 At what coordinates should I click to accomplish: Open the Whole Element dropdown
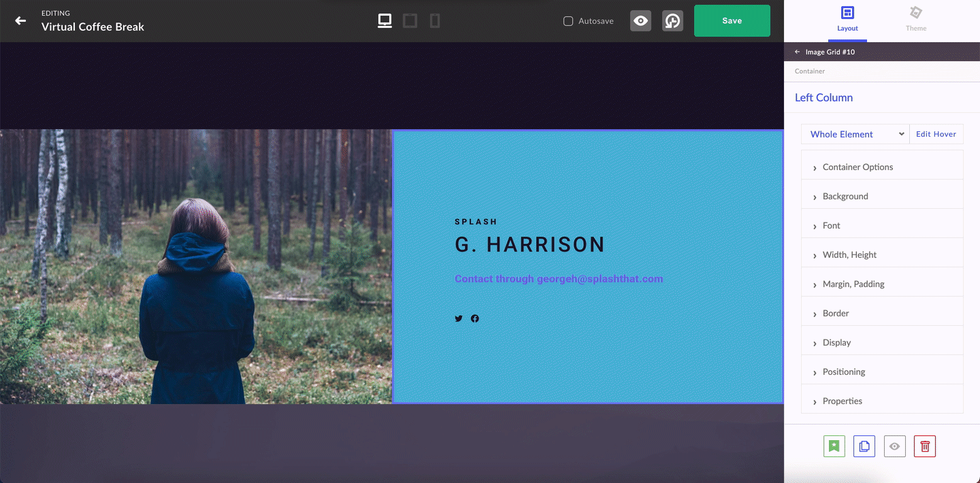pyautogui.click(x=855, y=134)
